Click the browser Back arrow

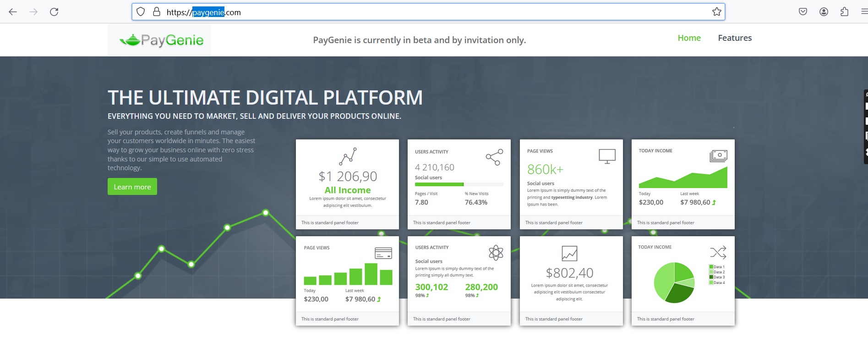(13, 12)
